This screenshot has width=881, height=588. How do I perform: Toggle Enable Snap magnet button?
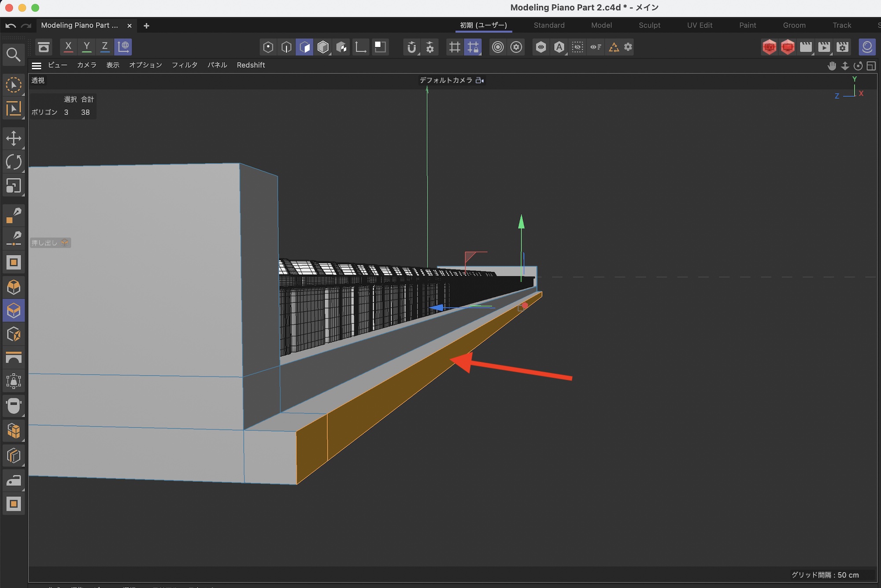(411, 47)
